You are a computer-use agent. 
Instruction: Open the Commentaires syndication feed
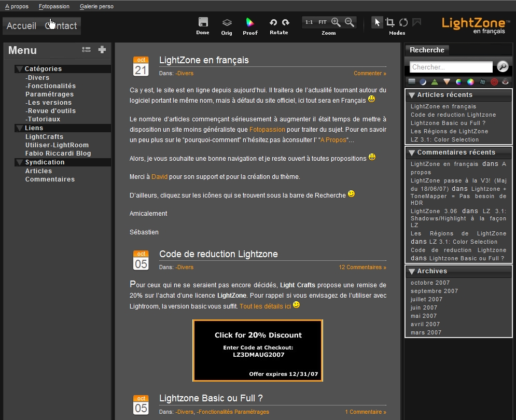tap(50, 179)
